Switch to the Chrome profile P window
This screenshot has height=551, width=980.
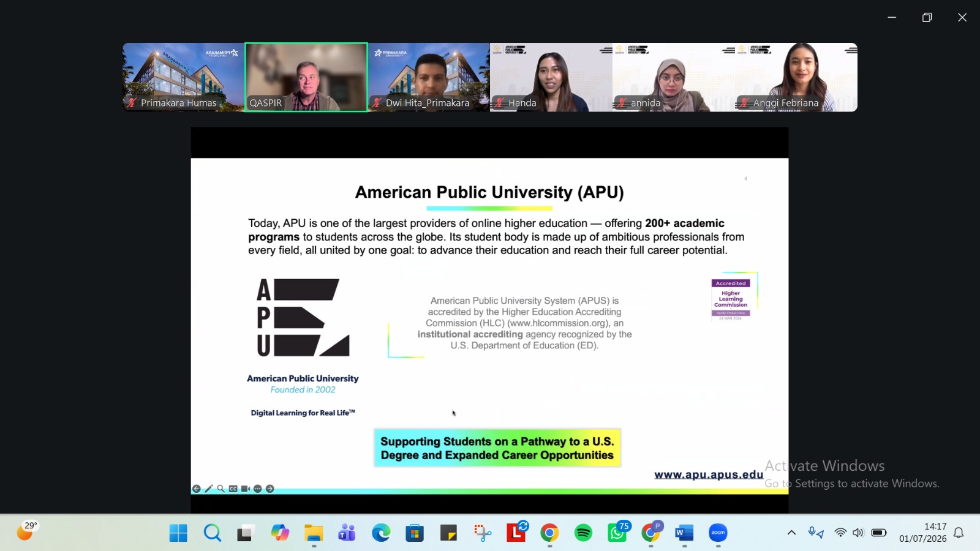pyautogui.click(x=650, y=533)
